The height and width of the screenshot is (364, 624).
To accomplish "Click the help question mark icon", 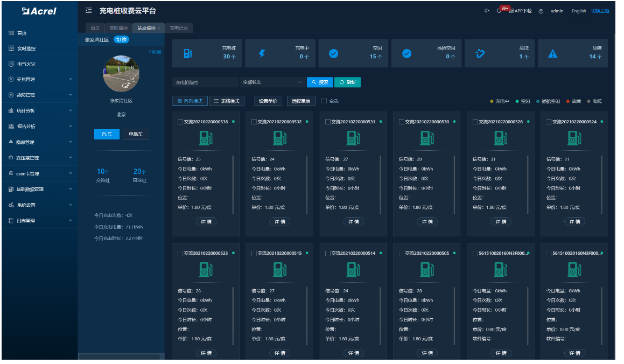I will [x=541, y=11].
